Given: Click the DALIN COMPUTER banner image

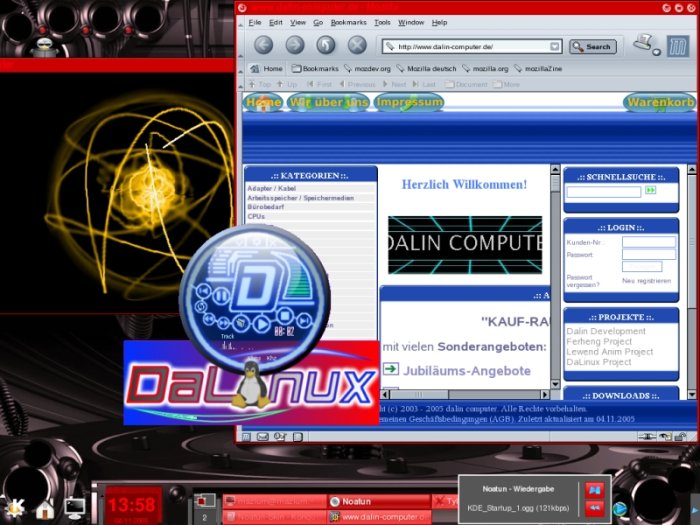Looking at the screenshot, I should [x=465, y=245].
